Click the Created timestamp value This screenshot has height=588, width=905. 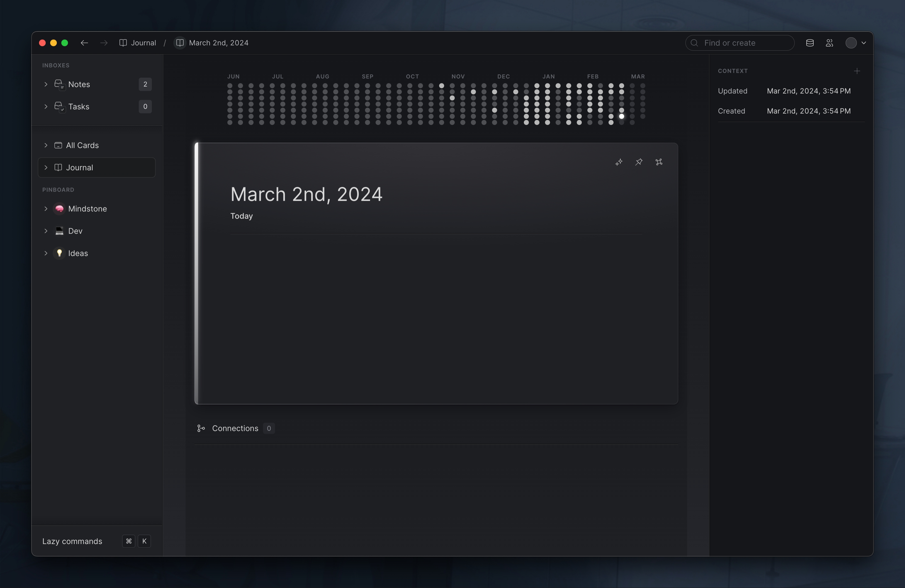click(x=809, y=111)
